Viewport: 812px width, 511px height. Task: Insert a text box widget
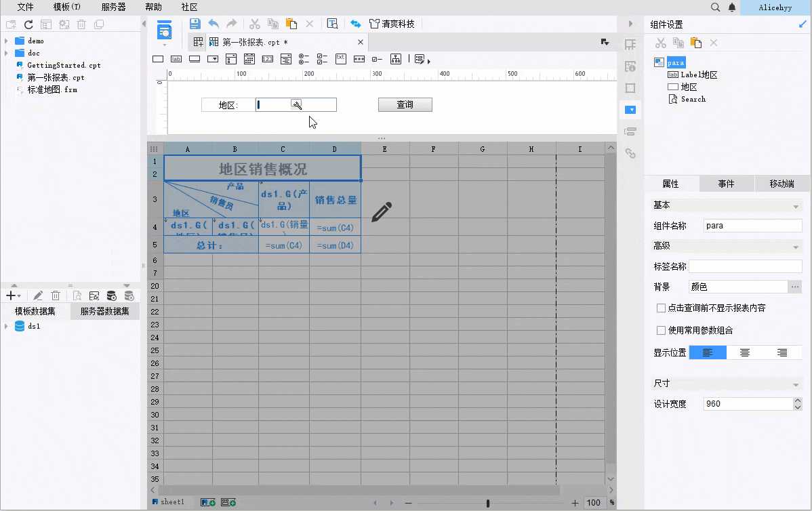click(x=158, y=59)
